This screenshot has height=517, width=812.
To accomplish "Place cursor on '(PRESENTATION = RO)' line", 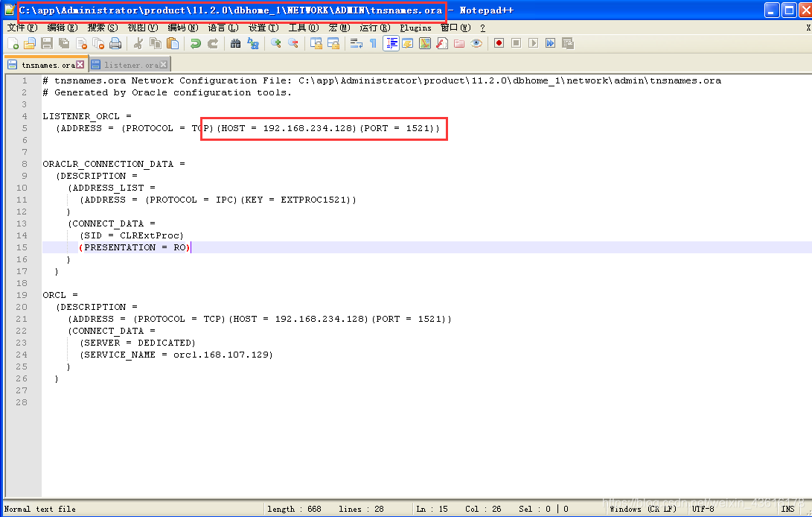I will (x=135, y=247).
